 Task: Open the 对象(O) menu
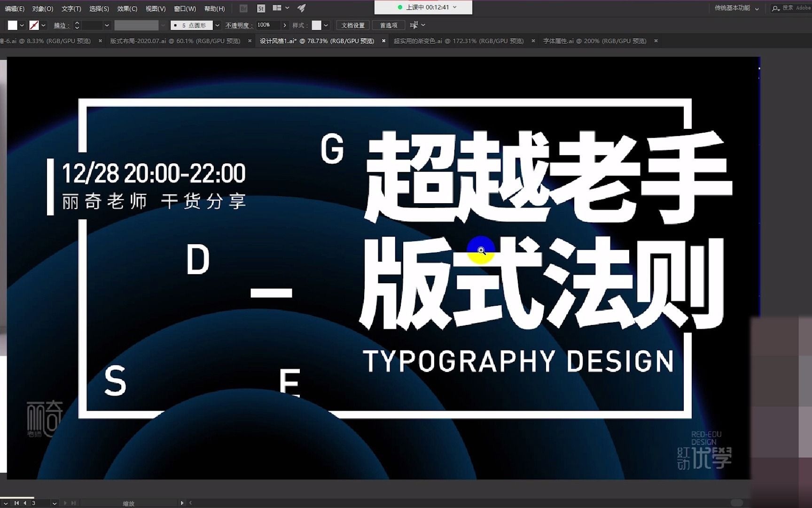click(43, 8)
